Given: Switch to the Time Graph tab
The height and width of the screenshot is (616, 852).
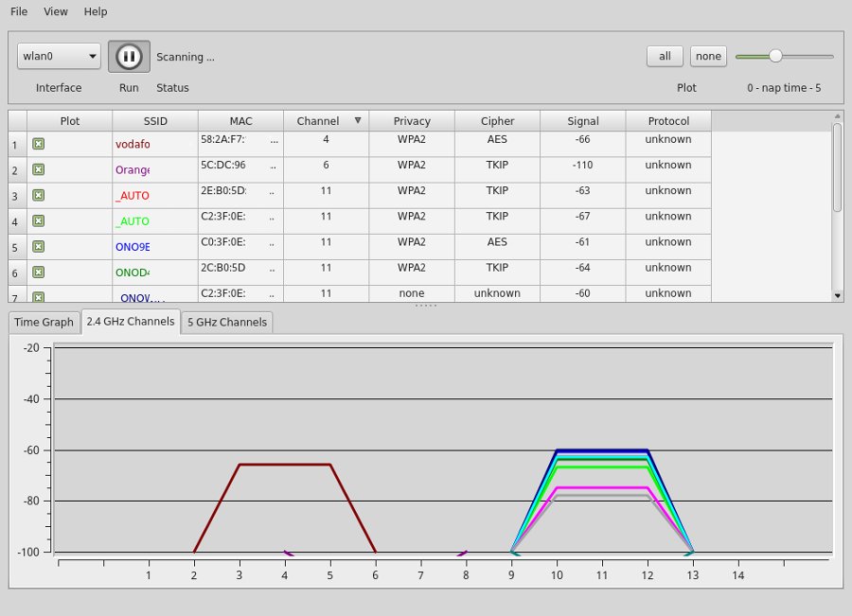Looking at the screenshot, I should pos(44,322).
